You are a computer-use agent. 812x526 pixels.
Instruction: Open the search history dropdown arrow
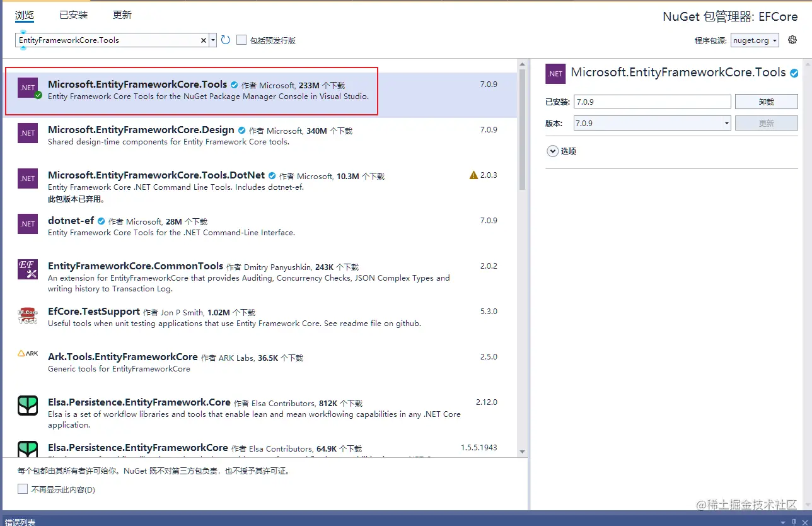click(213, 40)
